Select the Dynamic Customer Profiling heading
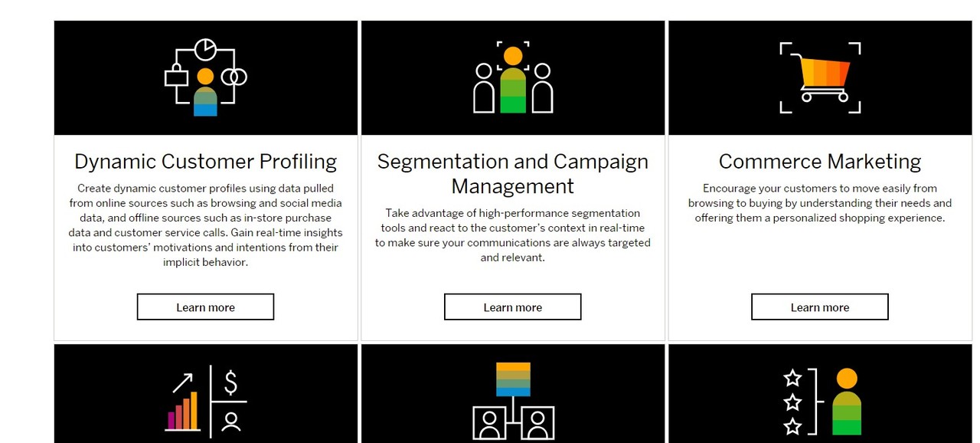This screenshot has width=980, height=443. 205,162
